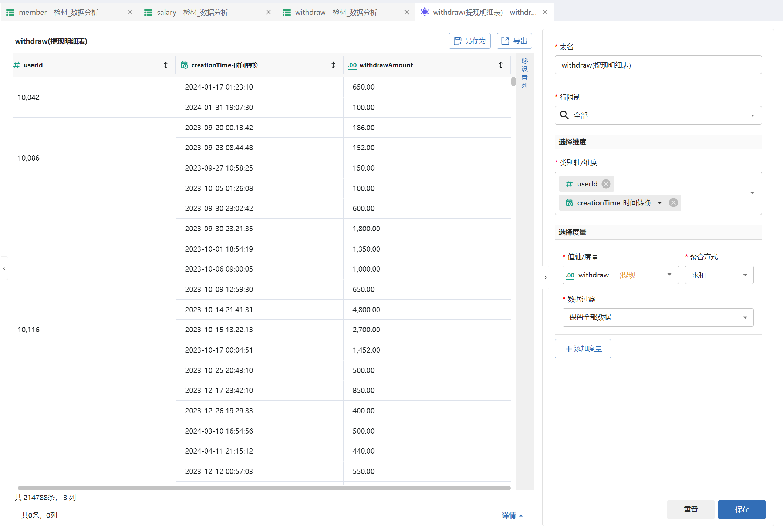783x532 pixels.
Task: Open column settings gear icon
Action: [x=524, y=61]
